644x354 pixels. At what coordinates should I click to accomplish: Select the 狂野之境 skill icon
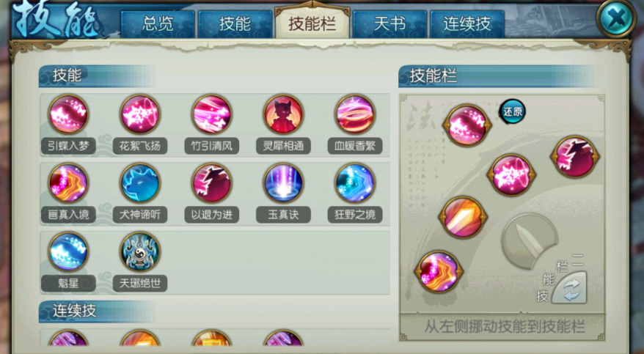click(x=355, y=183)
